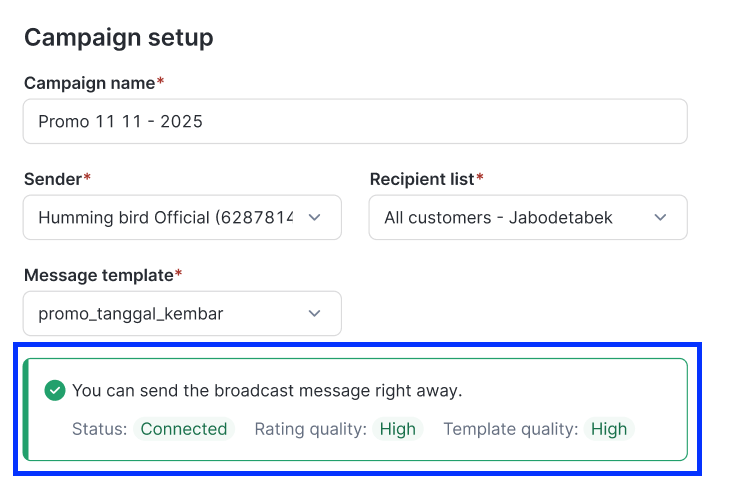Click the Campaign name label

pyautogui.click(x=90, y=83)
